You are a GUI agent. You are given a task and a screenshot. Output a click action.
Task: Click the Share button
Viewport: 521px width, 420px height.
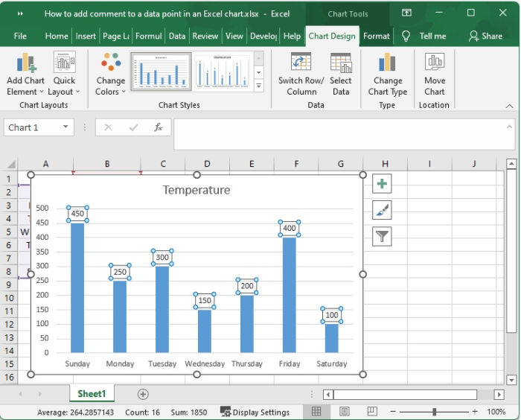coord(485,36)
